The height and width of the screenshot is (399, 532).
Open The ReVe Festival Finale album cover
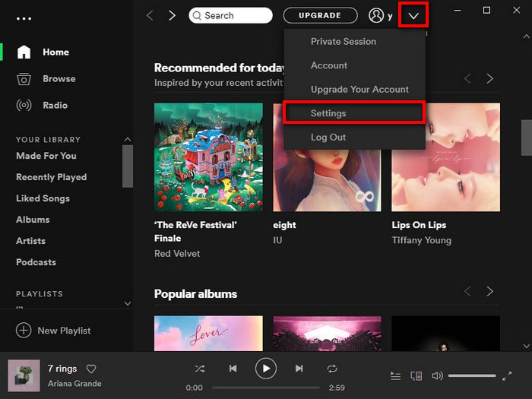point(208,157)
